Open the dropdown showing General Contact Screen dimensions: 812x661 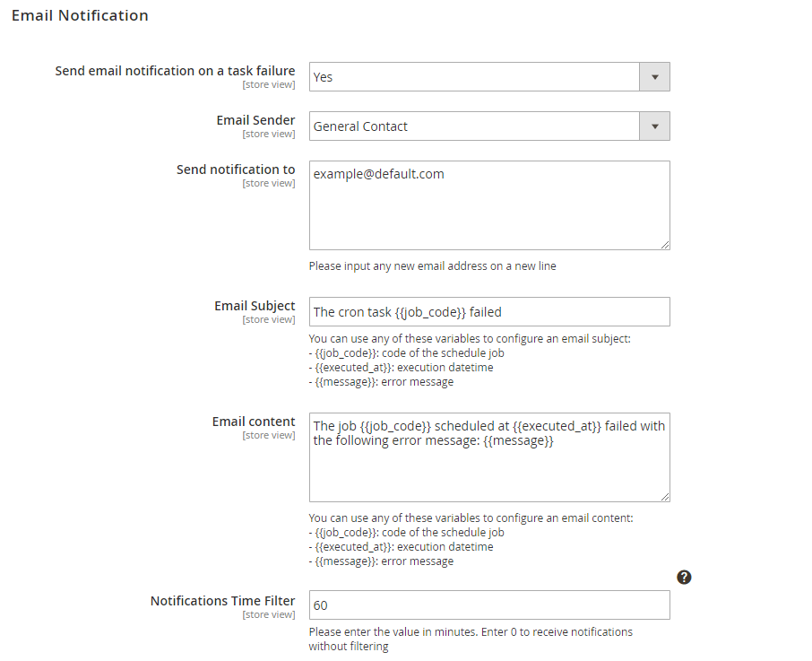click(475, 126)
